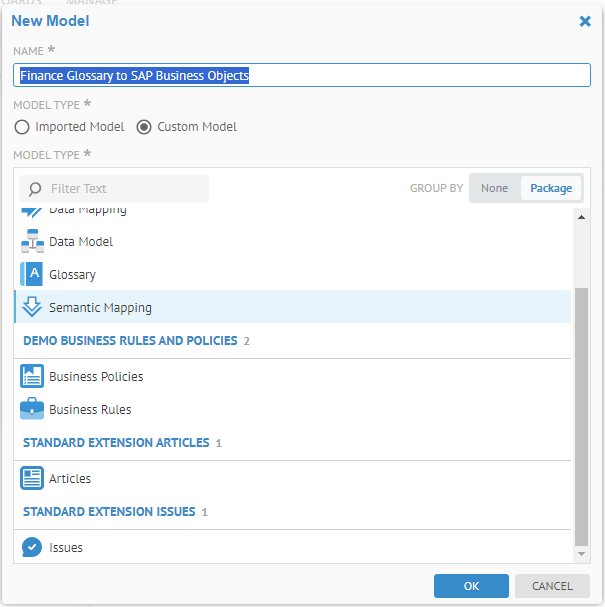This screenshot has width=605, height=607.
Task: Close the New Model dialog
Action: [585, 20]
